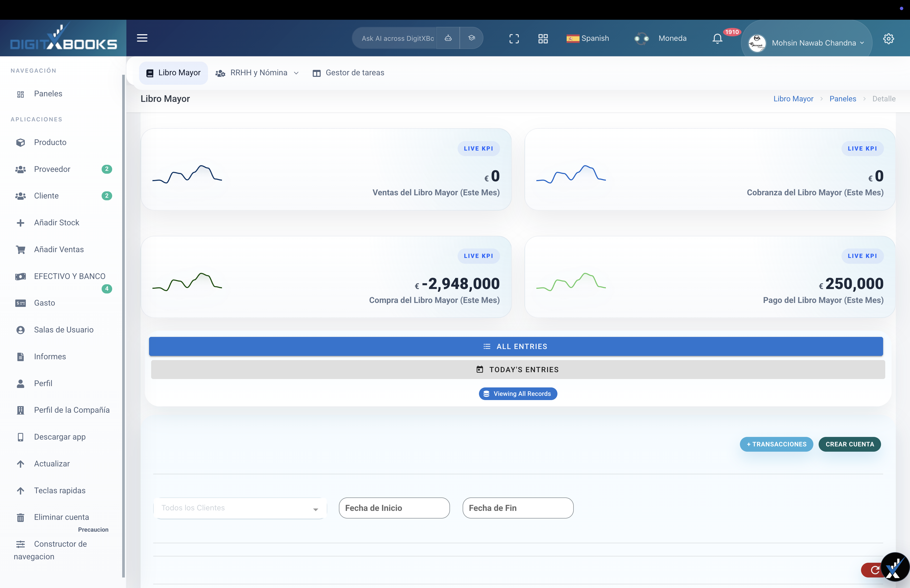
Task: Switch to the Libro Mayor tab
Action: [x=173, y=73]
